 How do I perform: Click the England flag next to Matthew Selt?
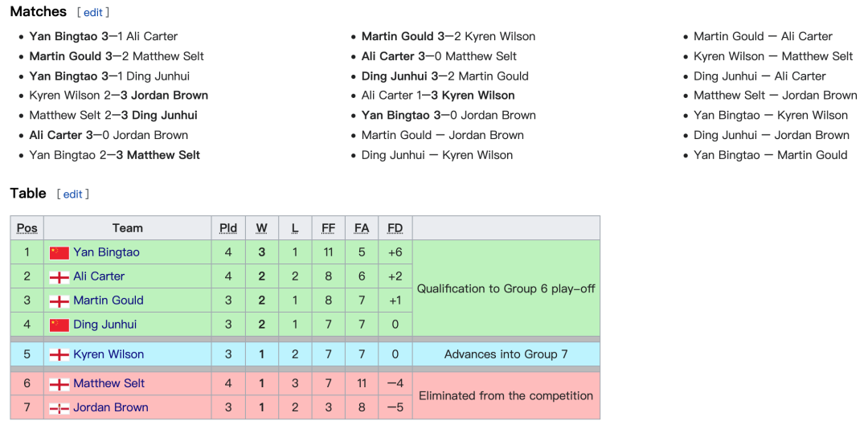pos(59,383)
